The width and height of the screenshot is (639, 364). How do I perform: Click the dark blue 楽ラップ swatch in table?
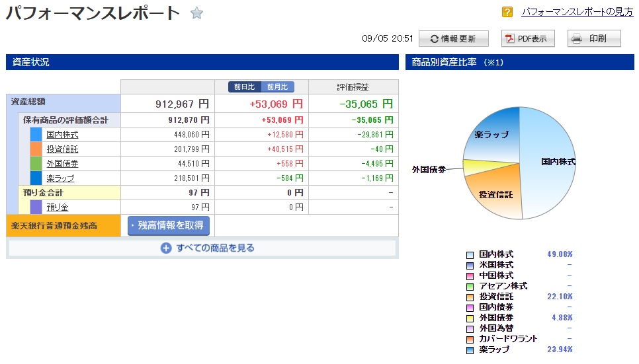[36, 178]
